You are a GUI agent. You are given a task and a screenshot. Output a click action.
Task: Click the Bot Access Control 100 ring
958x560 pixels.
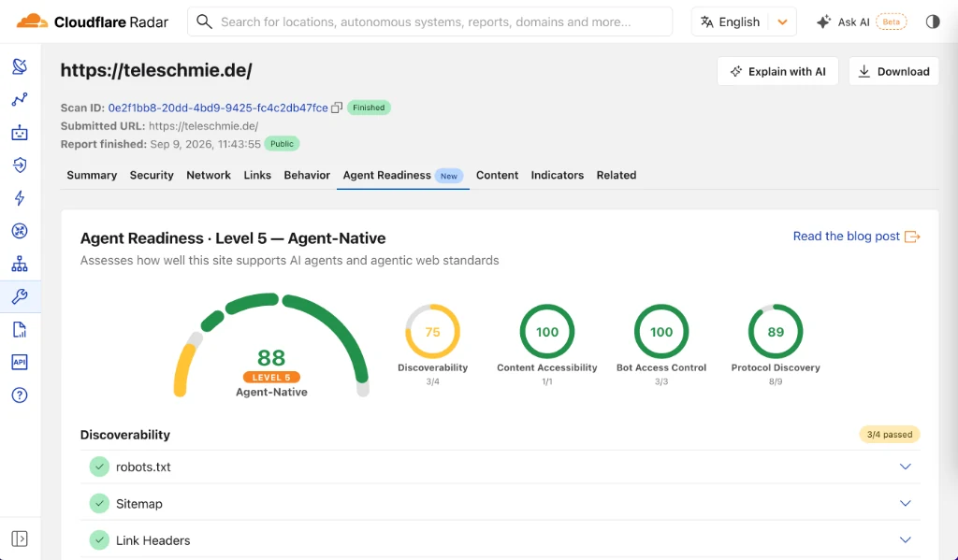click(x=661, y=332)
